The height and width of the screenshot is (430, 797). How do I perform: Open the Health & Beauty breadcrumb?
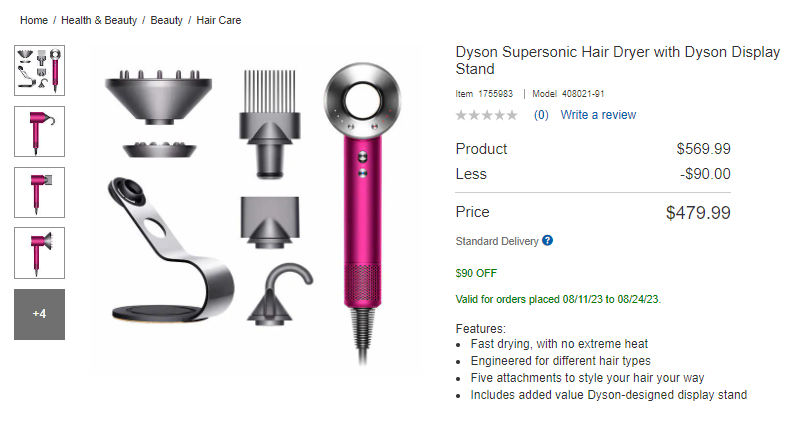pos(99,20)
